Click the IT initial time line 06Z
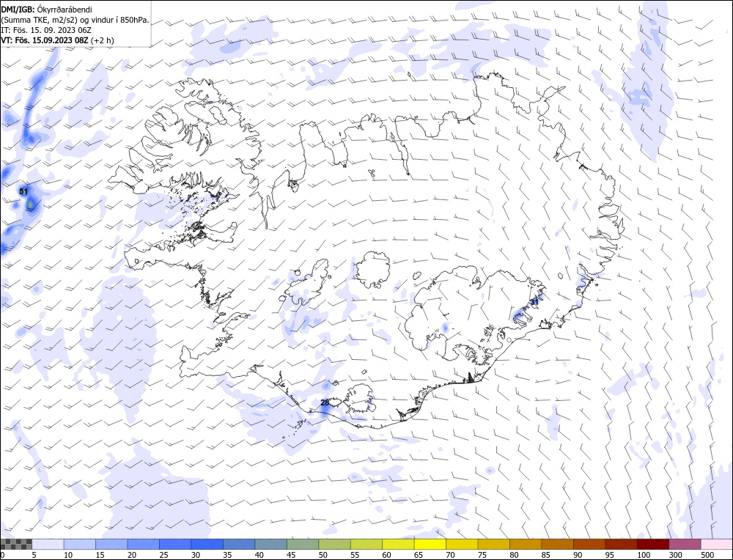This screenshot has height=560, width=733. 45,30
